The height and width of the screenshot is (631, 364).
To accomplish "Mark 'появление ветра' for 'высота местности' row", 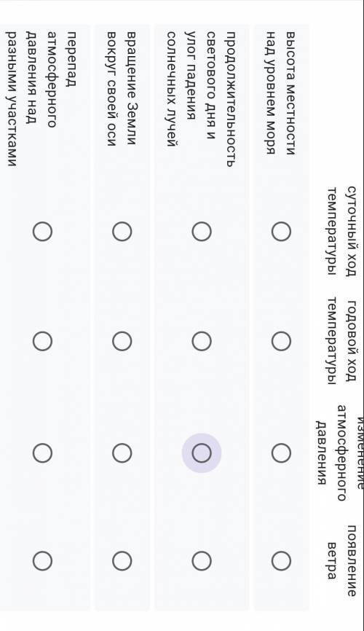I will point(281,560).
